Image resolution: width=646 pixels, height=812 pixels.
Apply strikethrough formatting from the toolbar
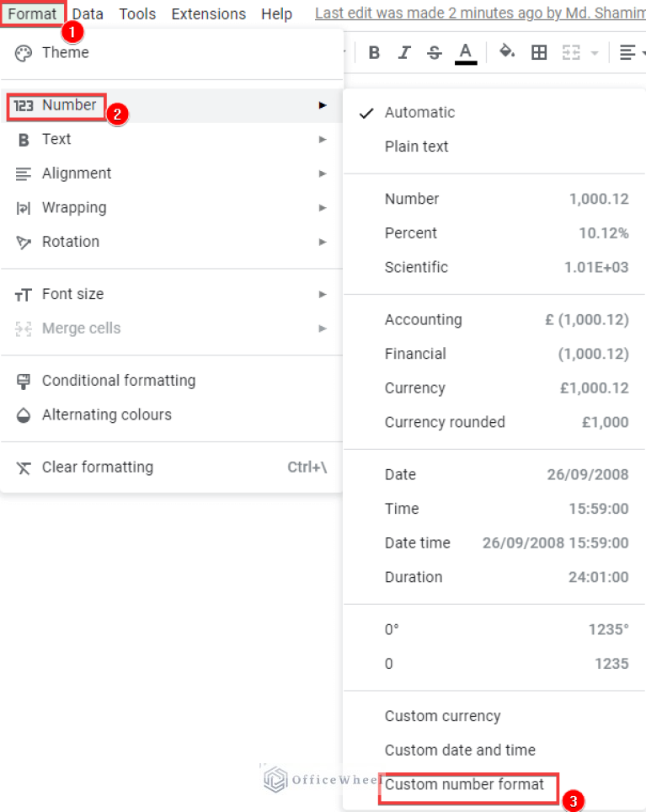(x=433, y=52)
